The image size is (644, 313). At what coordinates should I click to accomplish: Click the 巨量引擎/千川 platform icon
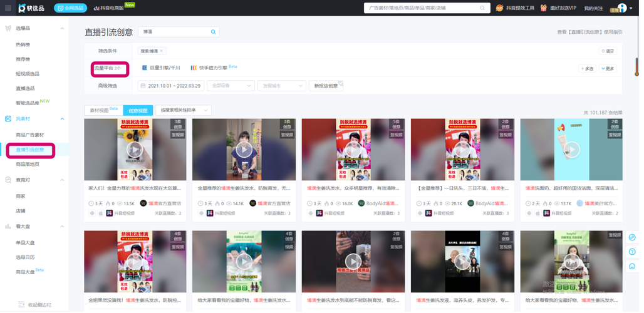tap(145, 68)
